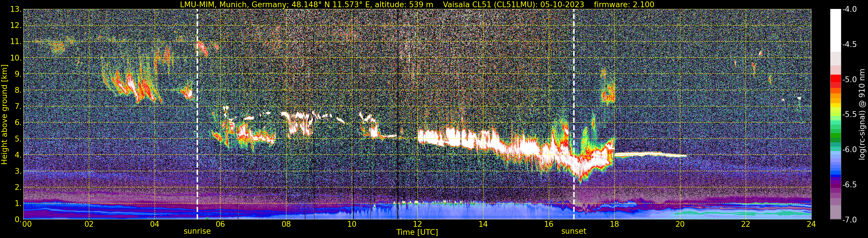Click the '-5.0' colorbar value
This screenshot has height=238, width=868.
click(x=849, y=80)
